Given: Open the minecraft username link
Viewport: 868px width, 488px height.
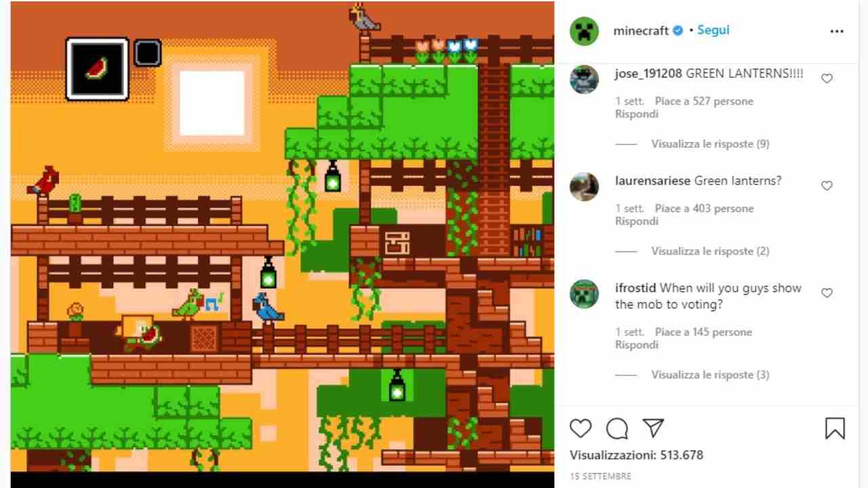Looking at the screenshot, I should [641, 30].
